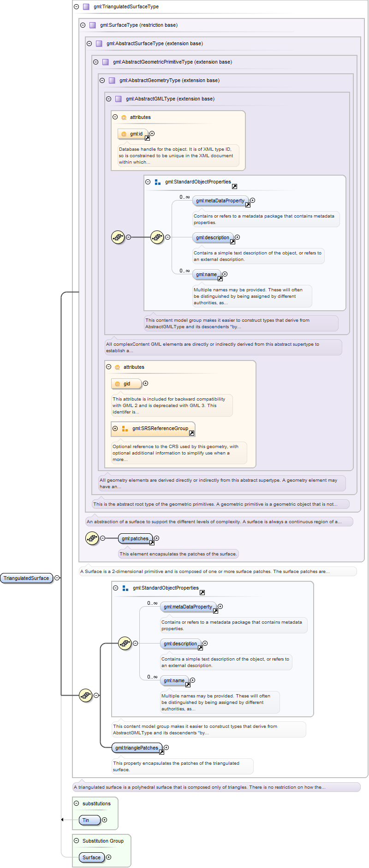Expand the gid attribute's plus toggle
369x868 pixels.
[x=146, y=384]
